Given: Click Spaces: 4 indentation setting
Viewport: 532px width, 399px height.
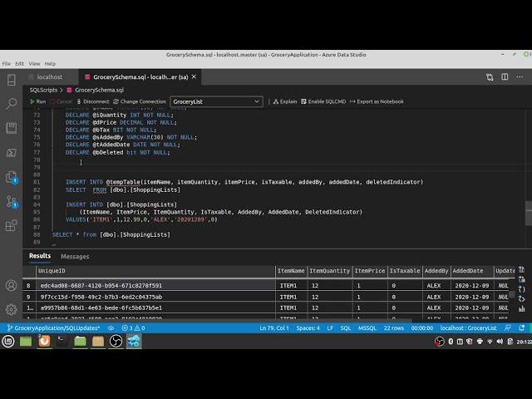Looking at the screenshot, I should click(308, 328).
